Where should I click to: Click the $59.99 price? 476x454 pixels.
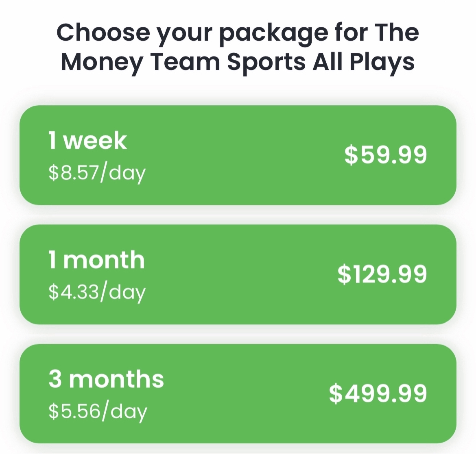(386, 155)
